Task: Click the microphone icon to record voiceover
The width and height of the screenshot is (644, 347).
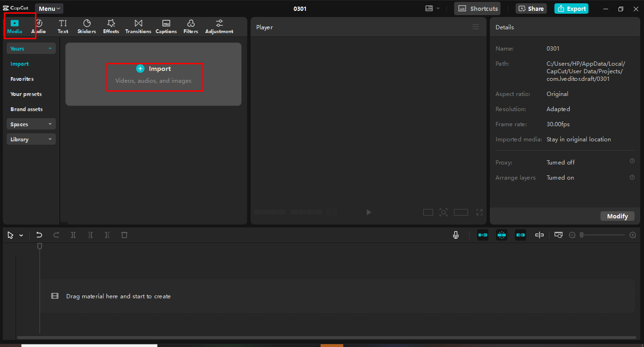Action: [x=455, y=234]
